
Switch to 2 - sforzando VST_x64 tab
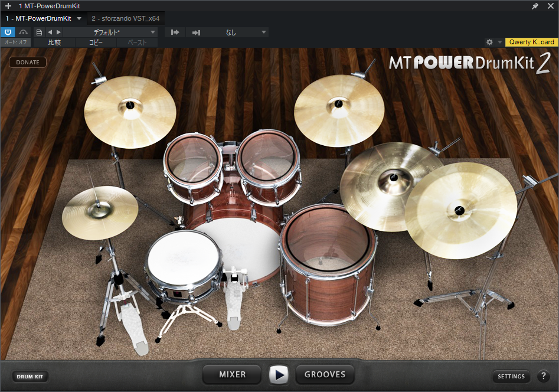pyautogui.click(x=126, y=18)
